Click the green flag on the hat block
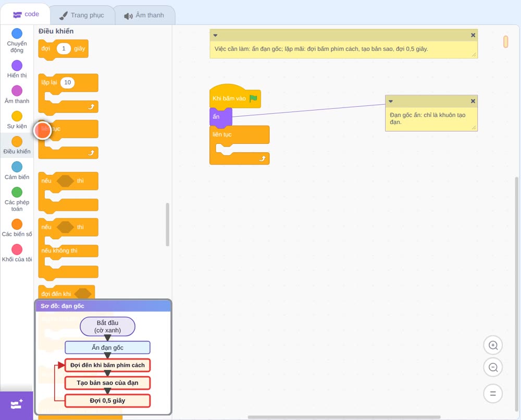 (253, 98)
